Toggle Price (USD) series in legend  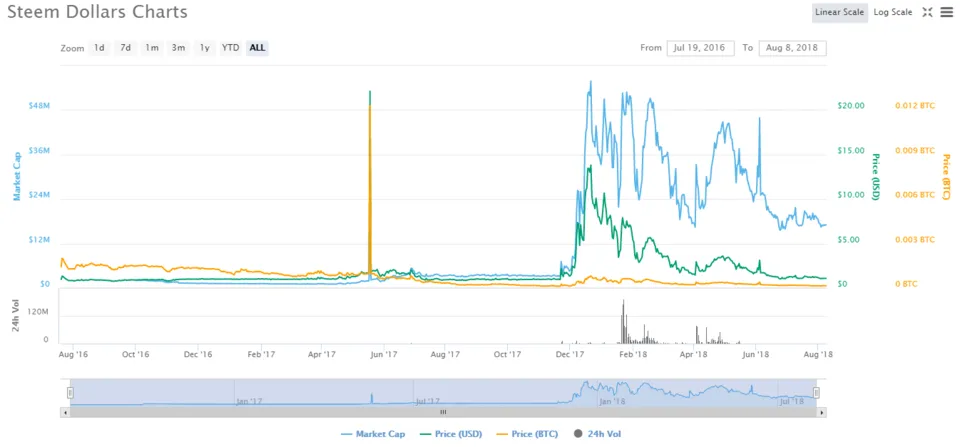pos(451,434)
